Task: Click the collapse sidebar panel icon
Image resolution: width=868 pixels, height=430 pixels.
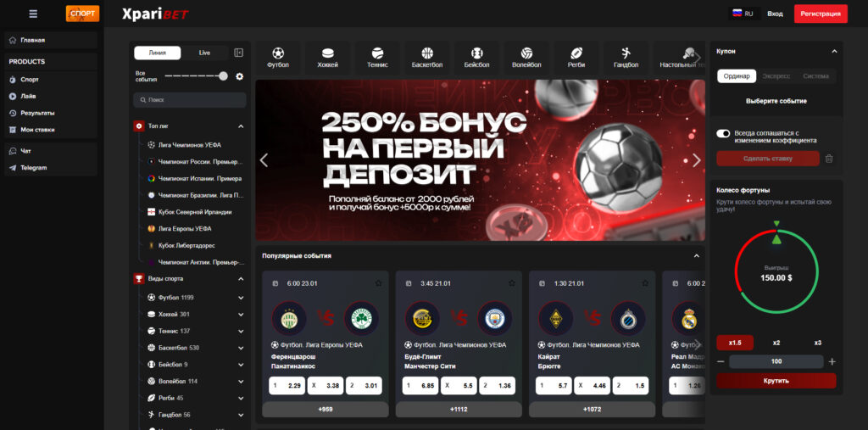Action: point(238,53)
